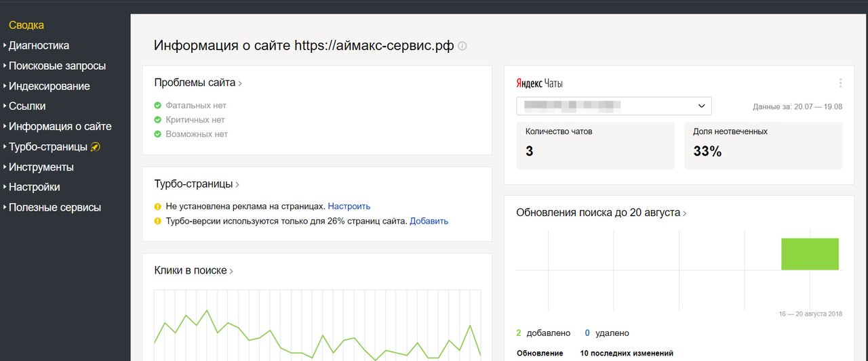Open the Проблемы сайта card heading
The width and height of the screenshot is (868, 361).
coord(198,83)
